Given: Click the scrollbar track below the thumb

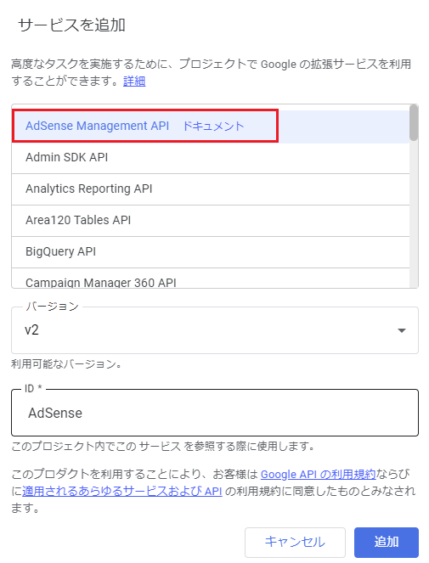Looking at the screenshot, I should 414,214.
